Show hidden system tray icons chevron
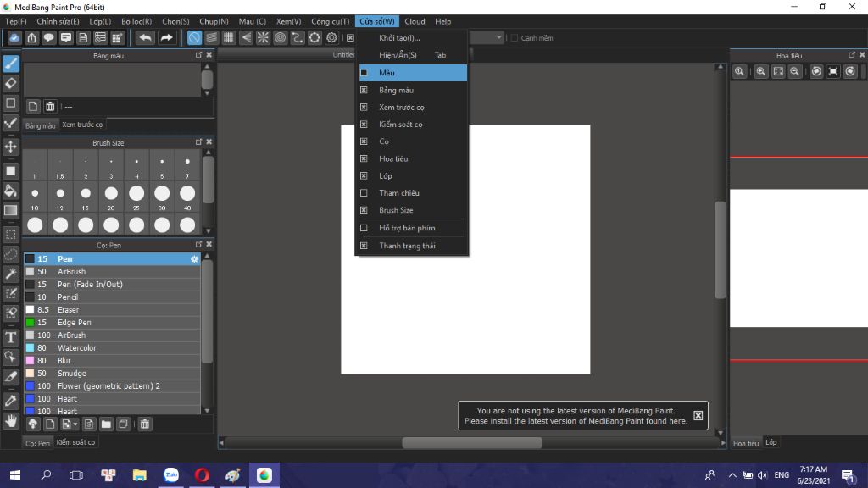868x488 pixels. (x=732, y=475)
